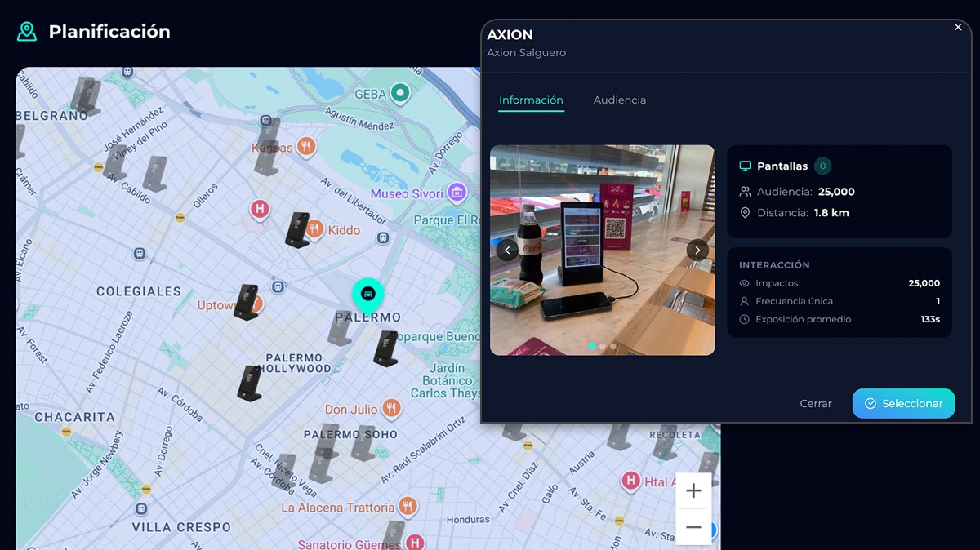The image size is (980, 550).
Task: Click the Museo Sívori museum icon
Action: (x=457, y=193)
